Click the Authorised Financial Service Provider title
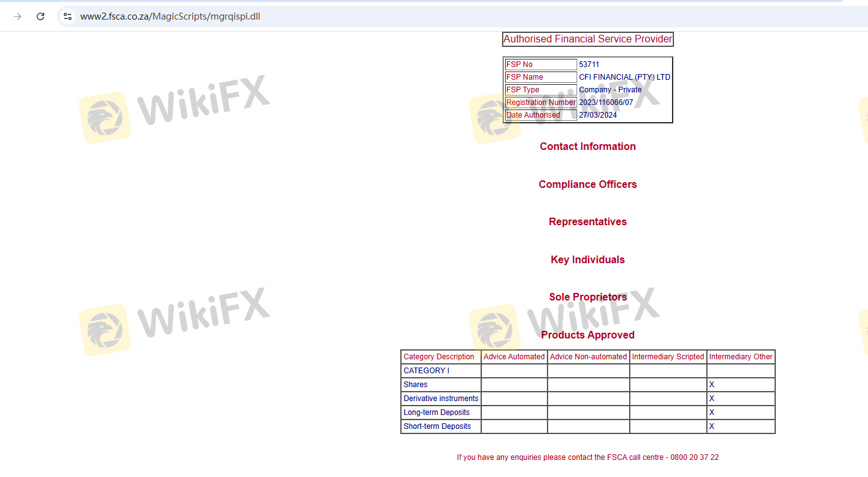The height and width of the screenshot is (477, 868). (x=587, y=39)
